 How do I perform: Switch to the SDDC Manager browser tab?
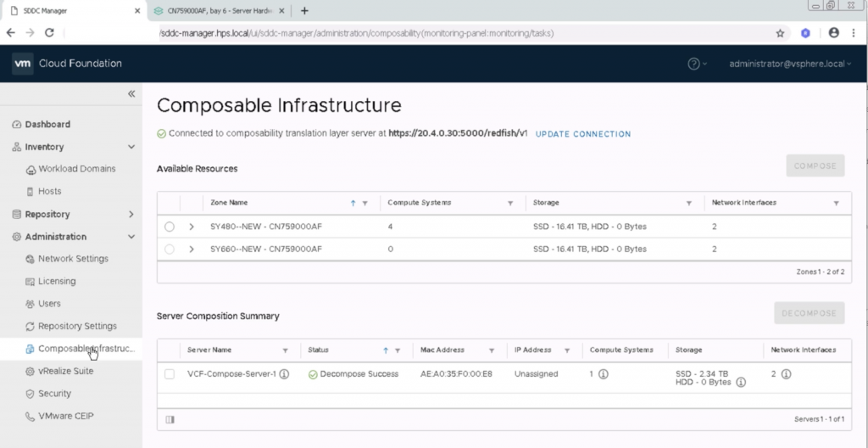point(74,10)
